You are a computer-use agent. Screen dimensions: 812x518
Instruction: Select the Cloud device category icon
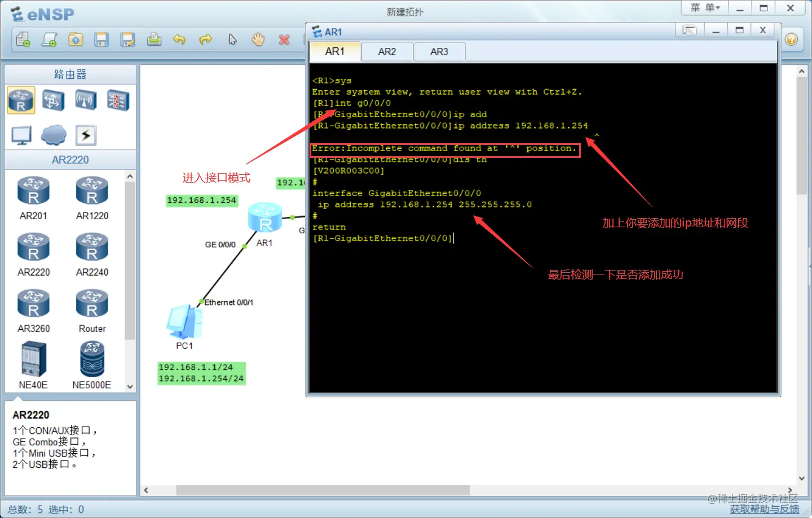(54, 135)
